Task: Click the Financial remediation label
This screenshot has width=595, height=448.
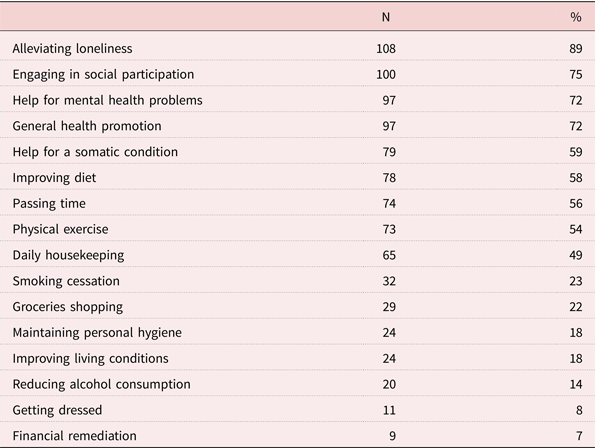Action: pyautogui.click(x=74, y=435)
